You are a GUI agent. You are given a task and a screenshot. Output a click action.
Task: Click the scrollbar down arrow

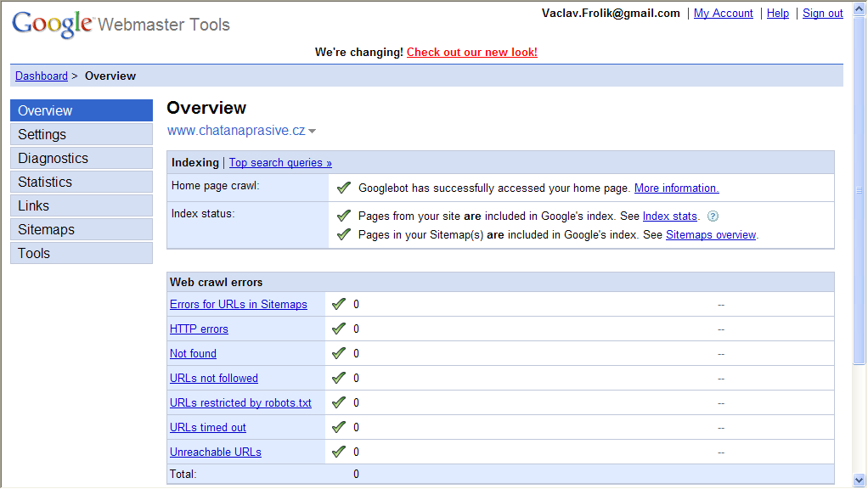[860, 481]
